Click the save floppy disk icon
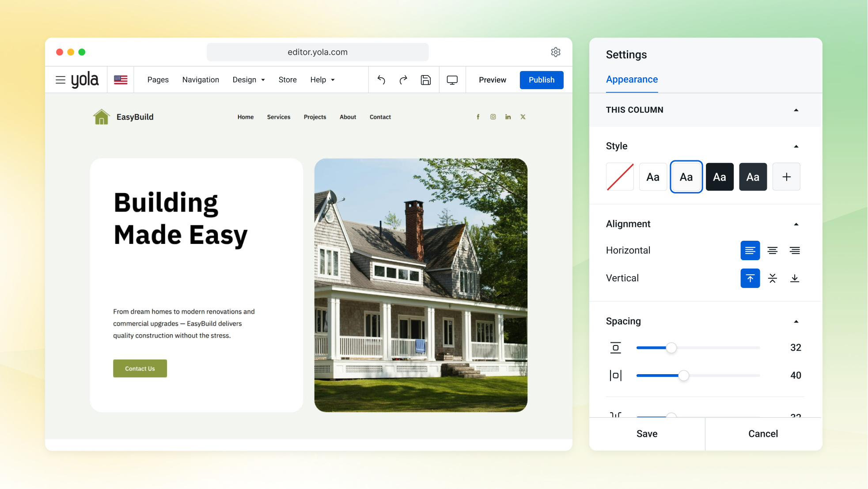The image size is (868, 489). (425, 80)
